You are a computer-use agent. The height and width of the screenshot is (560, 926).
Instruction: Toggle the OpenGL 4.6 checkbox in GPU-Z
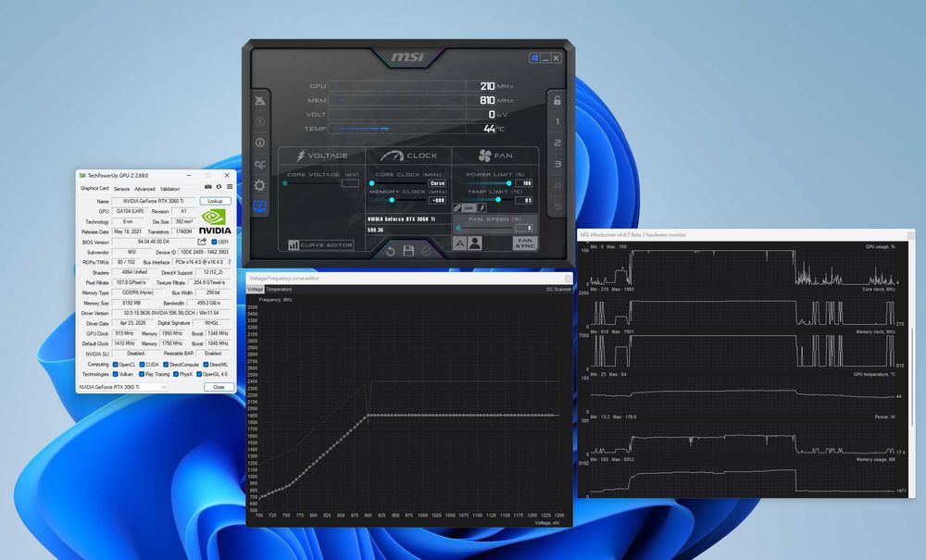click(x=199, y=374)
